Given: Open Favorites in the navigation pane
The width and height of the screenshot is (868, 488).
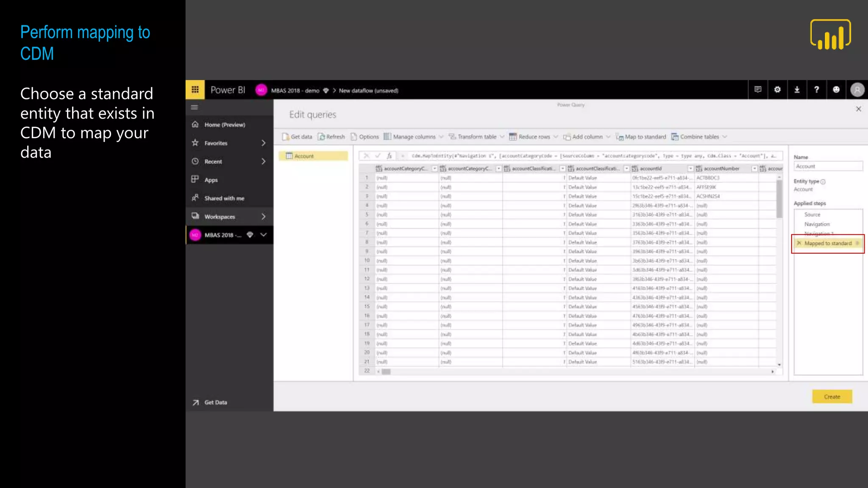Looking at the screenshot, I should click(216, 143).
